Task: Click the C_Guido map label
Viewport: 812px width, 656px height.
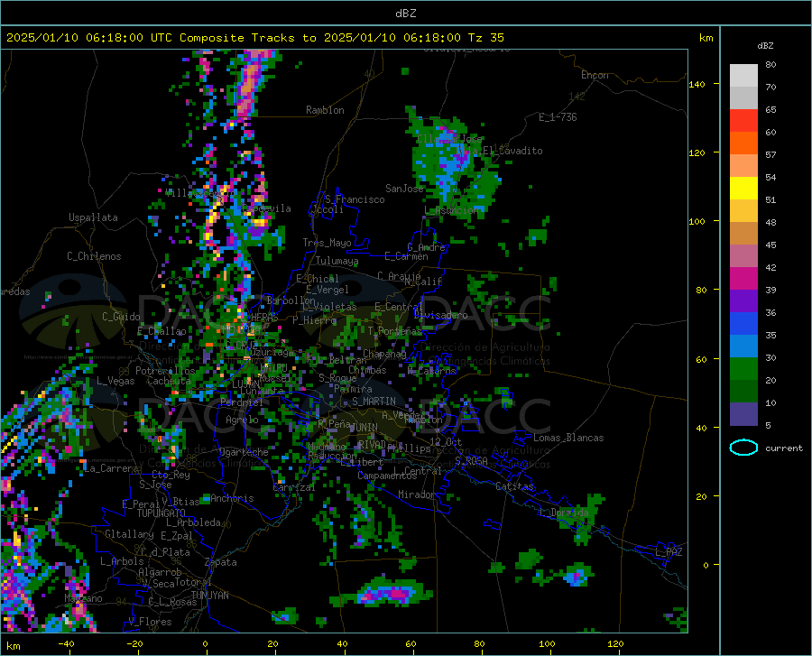Action: (121, 317)
